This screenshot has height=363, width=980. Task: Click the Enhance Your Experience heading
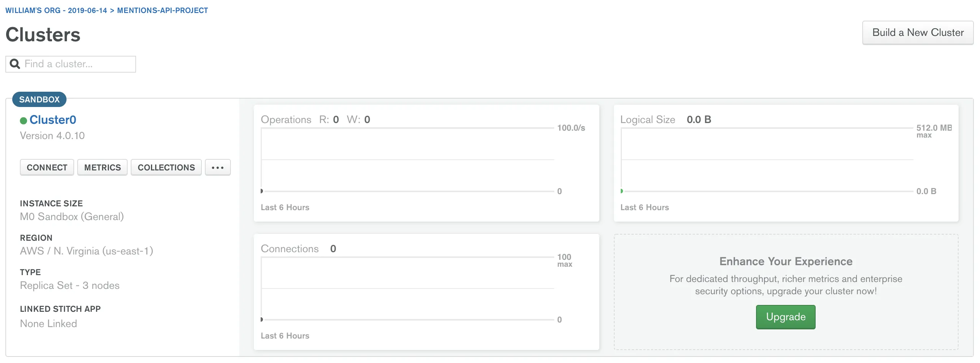(x=786, y=261)
